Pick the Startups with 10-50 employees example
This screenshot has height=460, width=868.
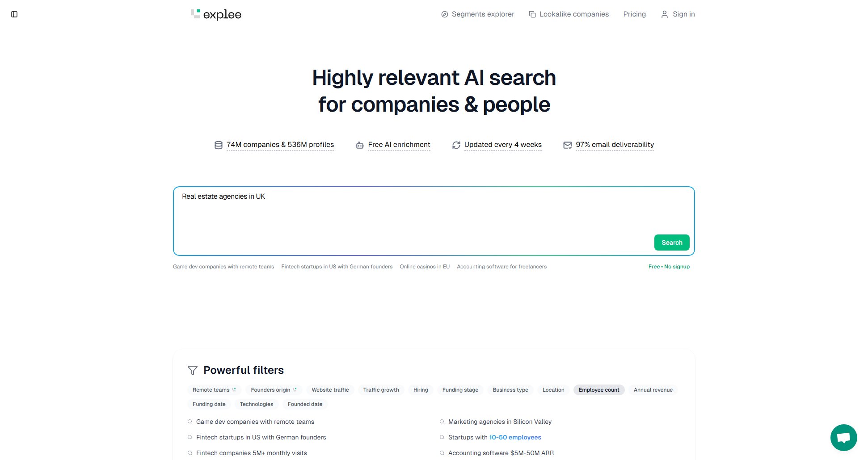coord(494,437)
